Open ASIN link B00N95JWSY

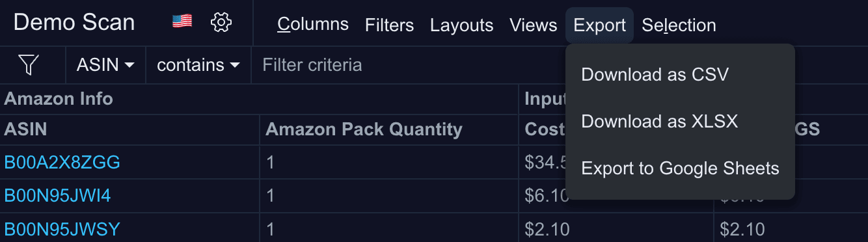click(62, 229)
